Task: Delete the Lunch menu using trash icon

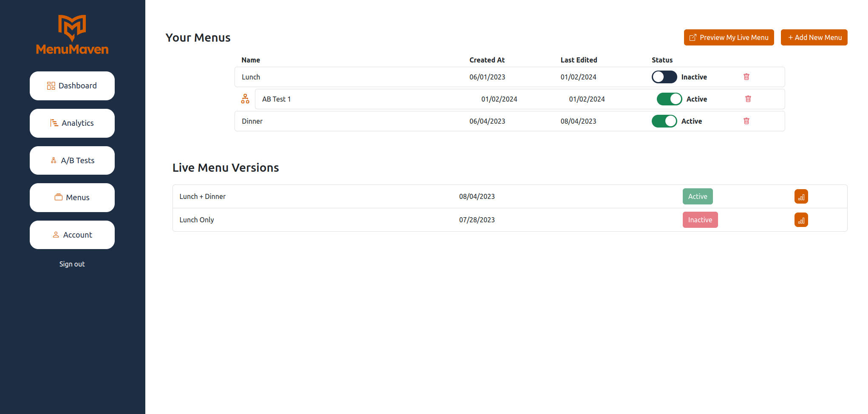Action: [x=746, y=77]
